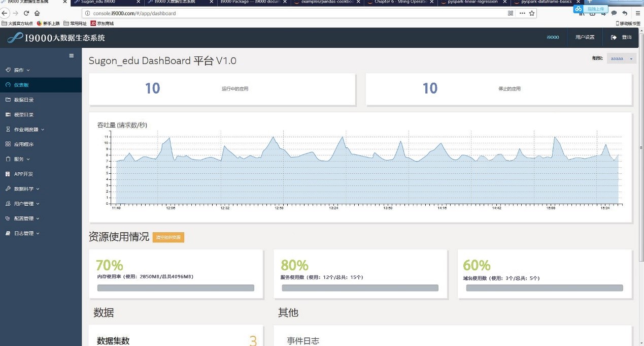Click the 80% service usage value

294,265
